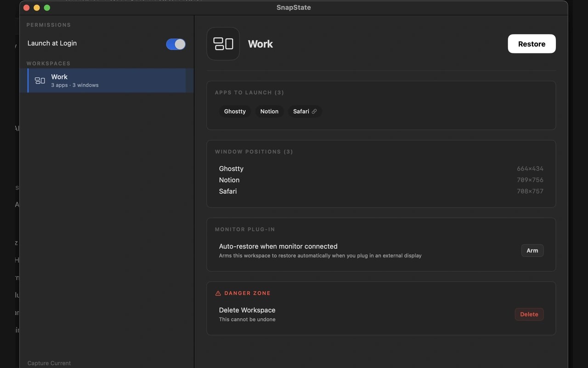
Task: Click the Notion window position row
Action: (381, 180)
